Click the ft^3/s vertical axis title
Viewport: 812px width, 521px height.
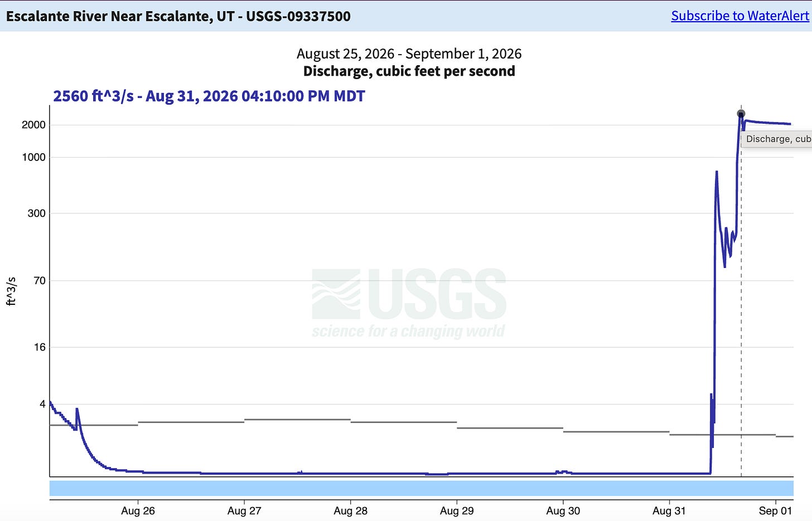11,291
